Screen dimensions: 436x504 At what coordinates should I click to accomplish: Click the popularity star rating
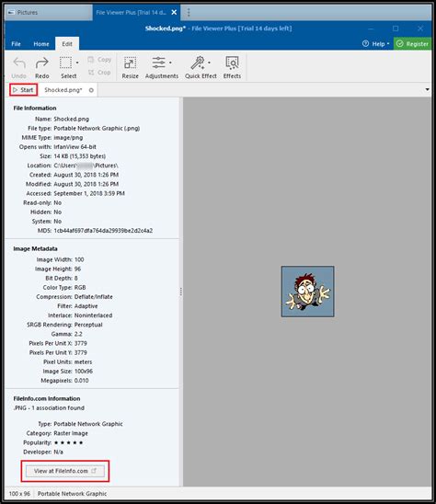[x=68, y=442]
